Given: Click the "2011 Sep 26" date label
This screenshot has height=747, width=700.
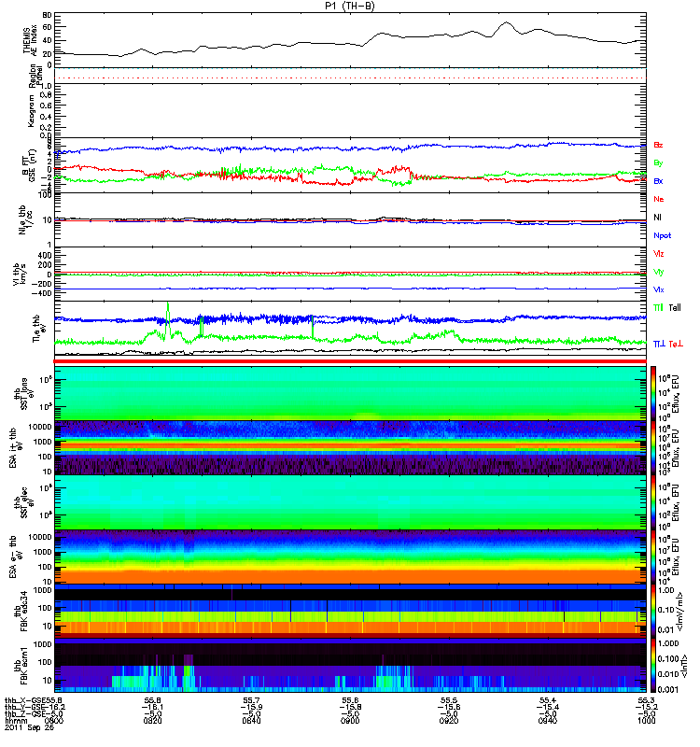Looking at the screenshot, I should (29, 727).
